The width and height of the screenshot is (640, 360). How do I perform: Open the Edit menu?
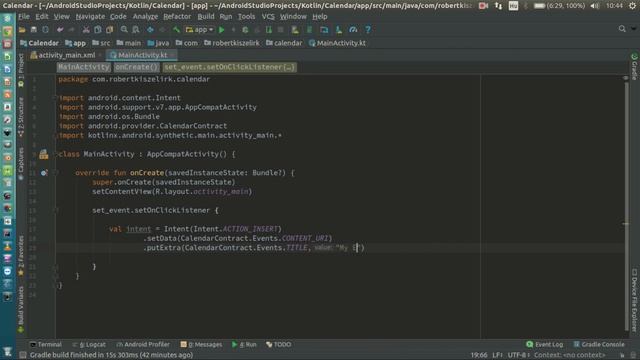point(42,17)
